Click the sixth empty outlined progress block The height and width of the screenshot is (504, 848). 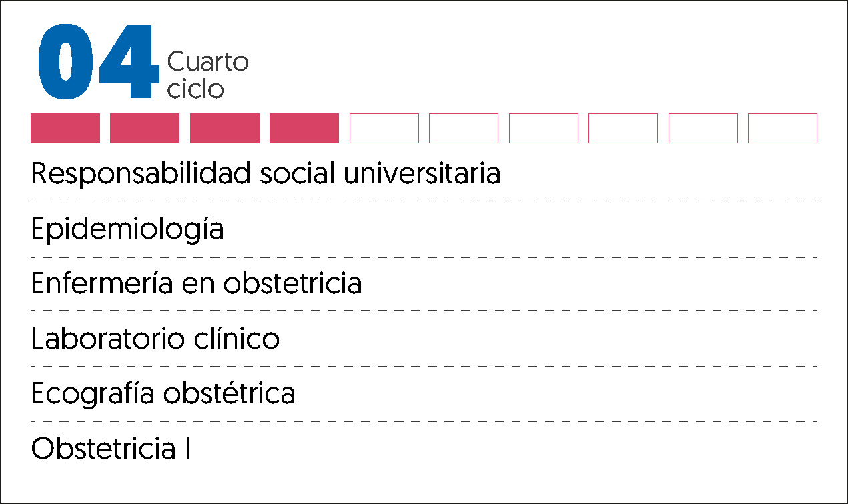tap(464, 128)
